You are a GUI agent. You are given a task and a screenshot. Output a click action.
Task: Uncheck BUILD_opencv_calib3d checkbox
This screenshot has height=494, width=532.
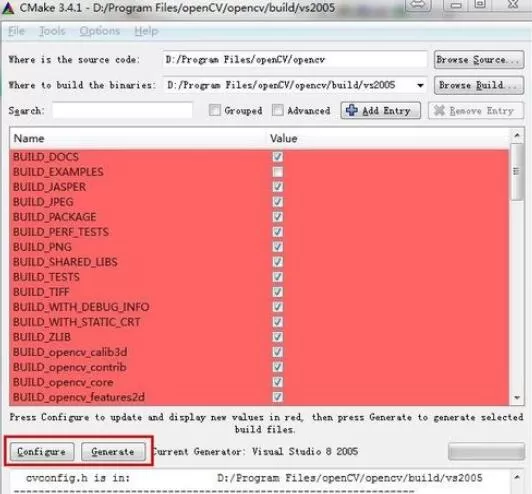click(x=278, y=352)
